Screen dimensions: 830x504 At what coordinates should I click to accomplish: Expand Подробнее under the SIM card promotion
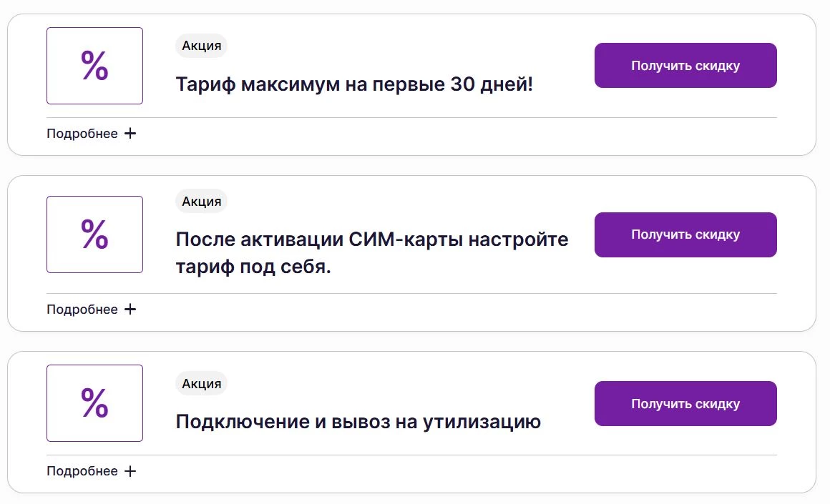coord(82,309)
